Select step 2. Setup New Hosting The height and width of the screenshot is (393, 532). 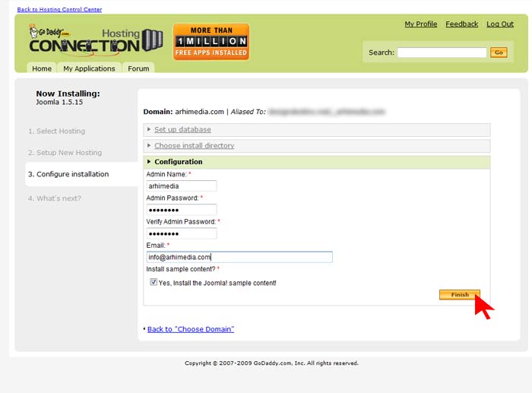pos(65,153)
